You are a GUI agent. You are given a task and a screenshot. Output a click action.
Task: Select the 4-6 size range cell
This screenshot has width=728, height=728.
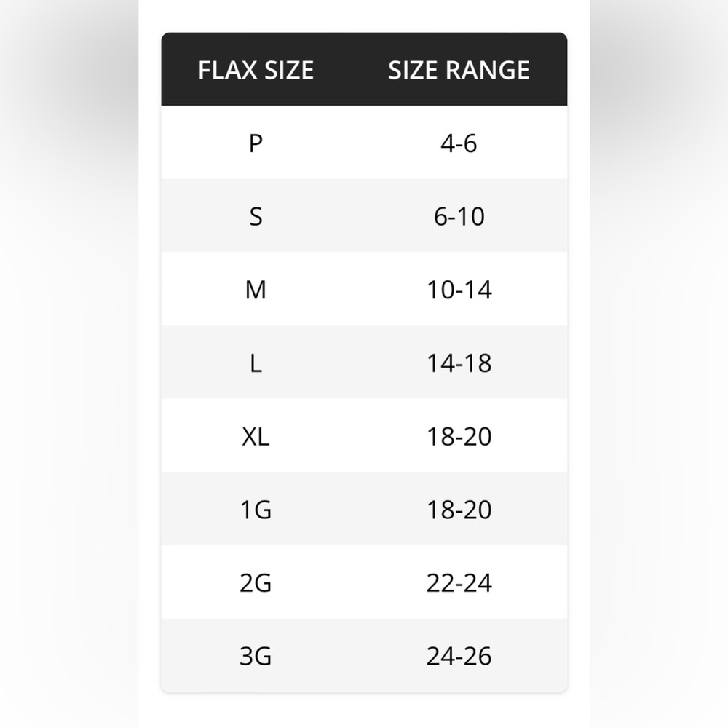[x=459, y=143]
